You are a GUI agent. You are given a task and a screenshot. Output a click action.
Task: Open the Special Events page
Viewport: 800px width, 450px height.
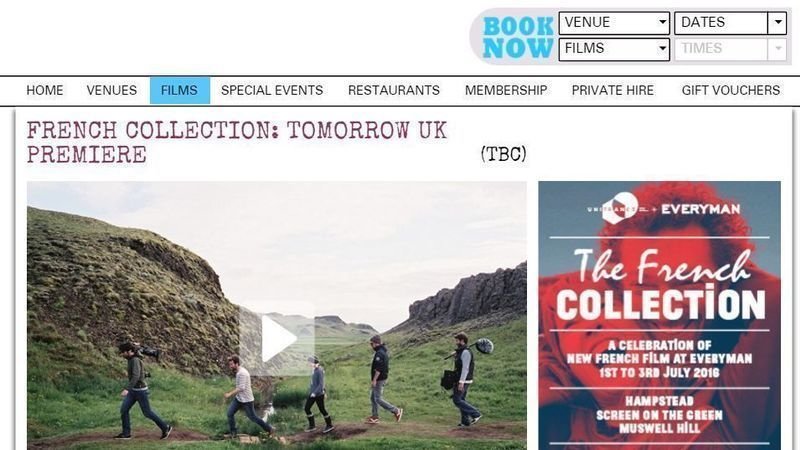[x=272, y=90]
